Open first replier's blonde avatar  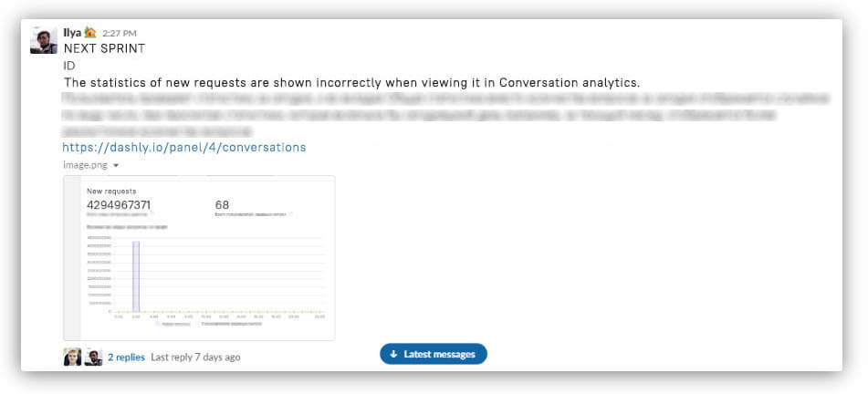(x=72, y=357)
